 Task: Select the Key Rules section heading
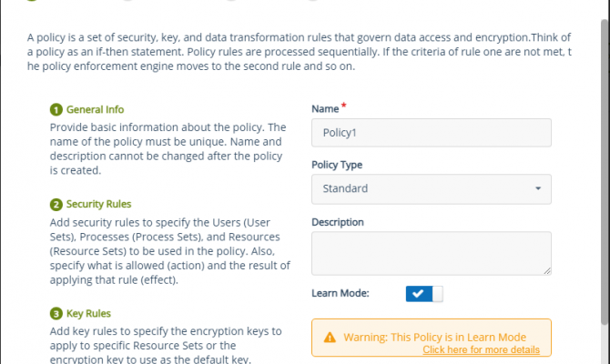(89, 313)
